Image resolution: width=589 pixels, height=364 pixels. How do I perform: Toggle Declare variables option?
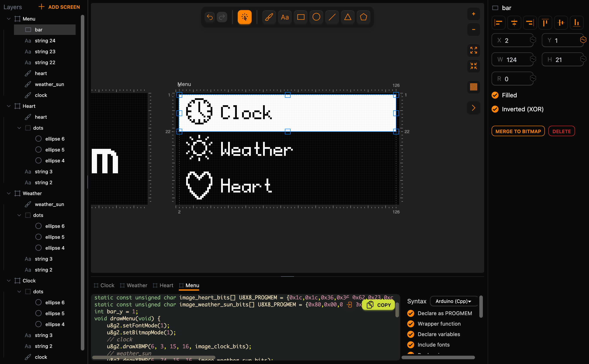click(x=411, y=334)
